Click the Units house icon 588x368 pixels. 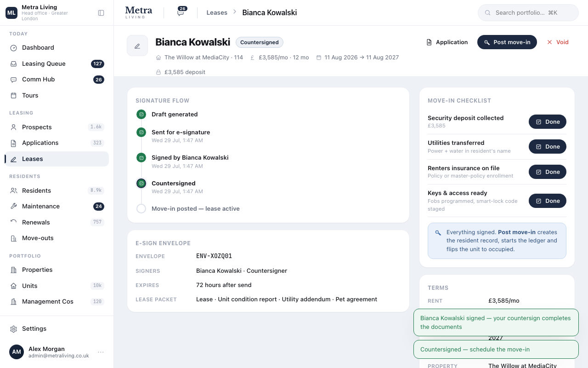(x=14, y=286)
